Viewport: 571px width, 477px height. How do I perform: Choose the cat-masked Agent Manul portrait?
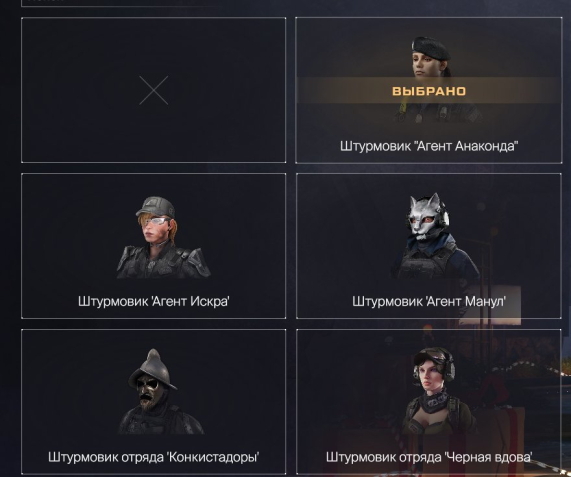point(435,236)
